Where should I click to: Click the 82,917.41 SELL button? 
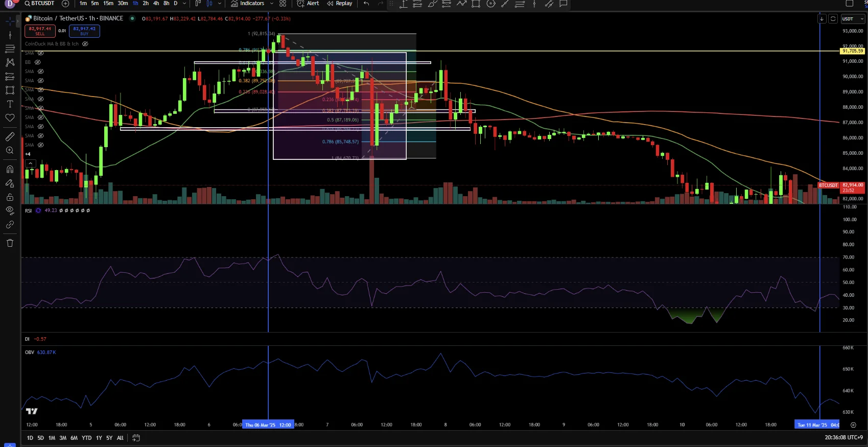[40, 31]
